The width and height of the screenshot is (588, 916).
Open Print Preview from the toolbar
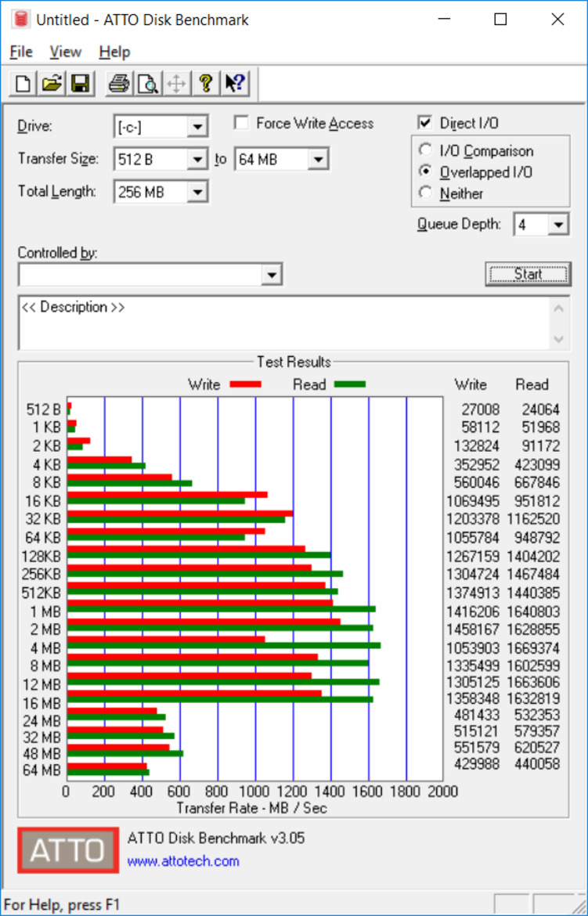(x=147, y=84)
